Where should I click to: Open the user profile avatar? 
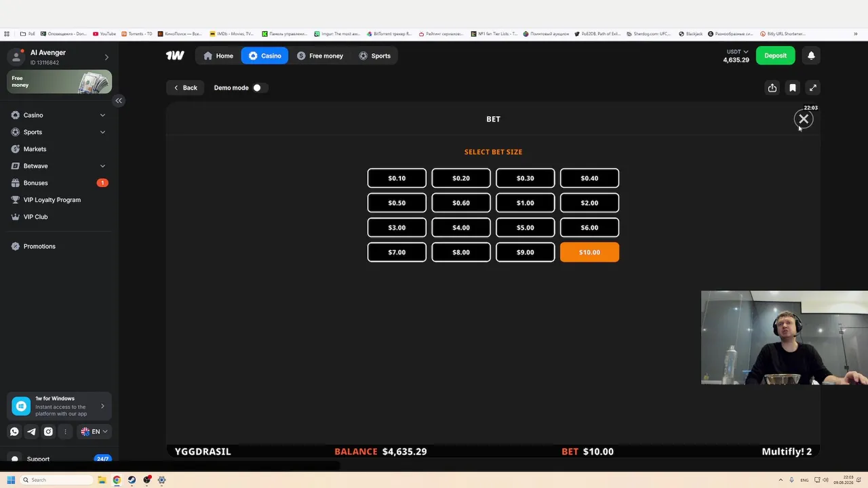(16, 57)
